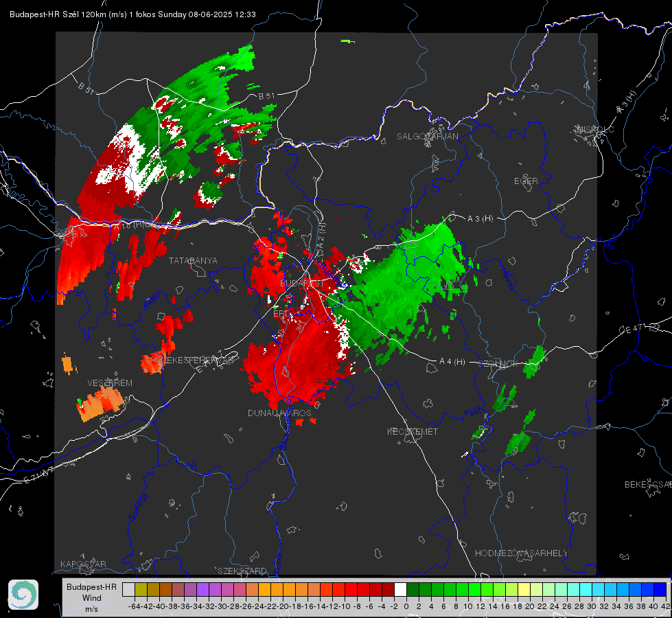Select the SZEKSZÁRD city label
The image size is (672, 618).
242,571
